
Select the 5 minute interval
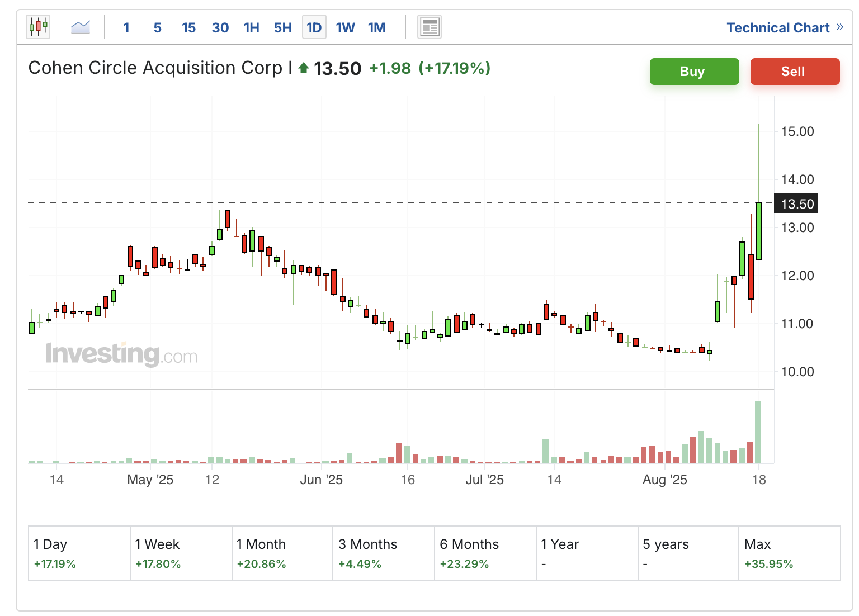pyautogui.click(x=157, y=27)
